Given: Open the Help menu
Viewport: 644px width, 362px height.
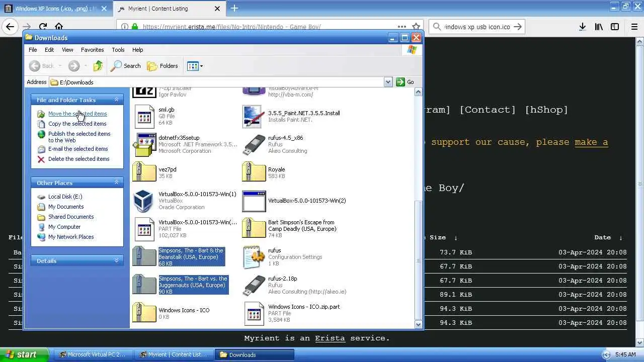Looking at the screenshot, I should (137, 50).
